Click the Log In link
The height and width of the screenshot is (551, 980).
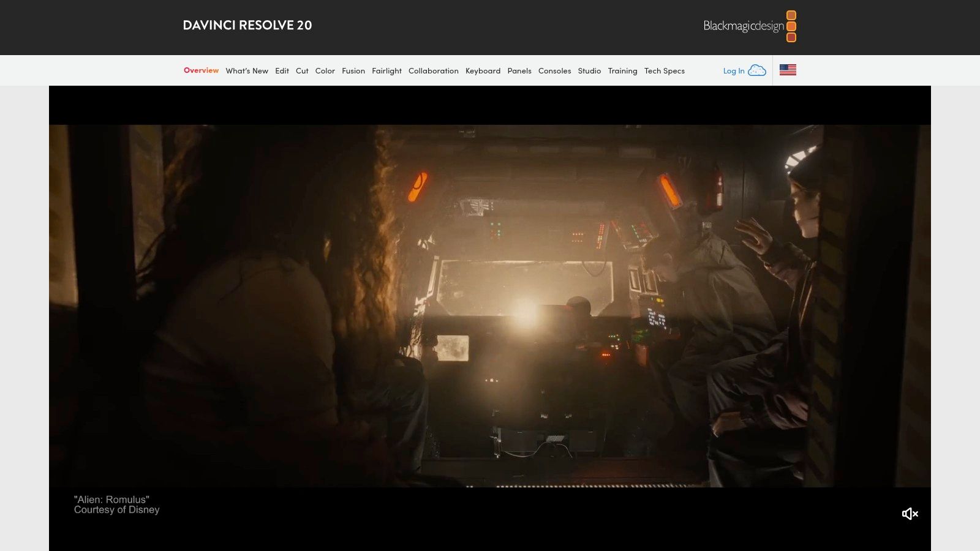click(x=734, y=71)
